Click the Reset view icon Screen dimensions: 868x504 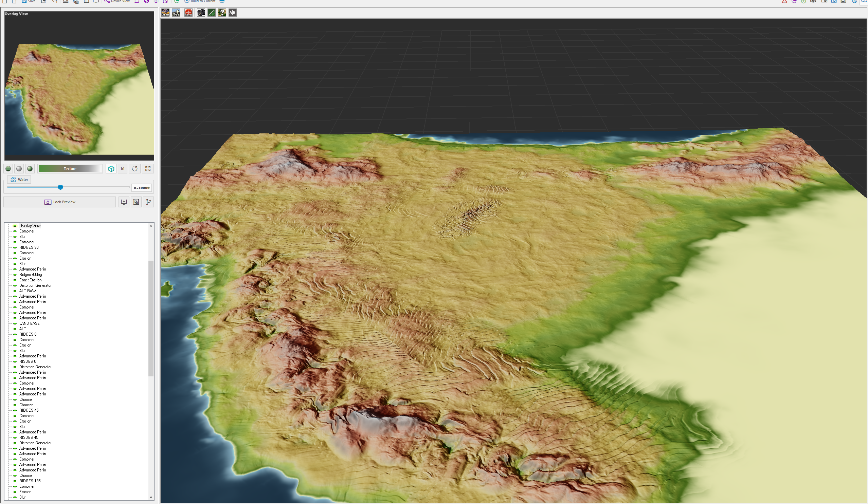pyautogui.click(x=188, y=13)
